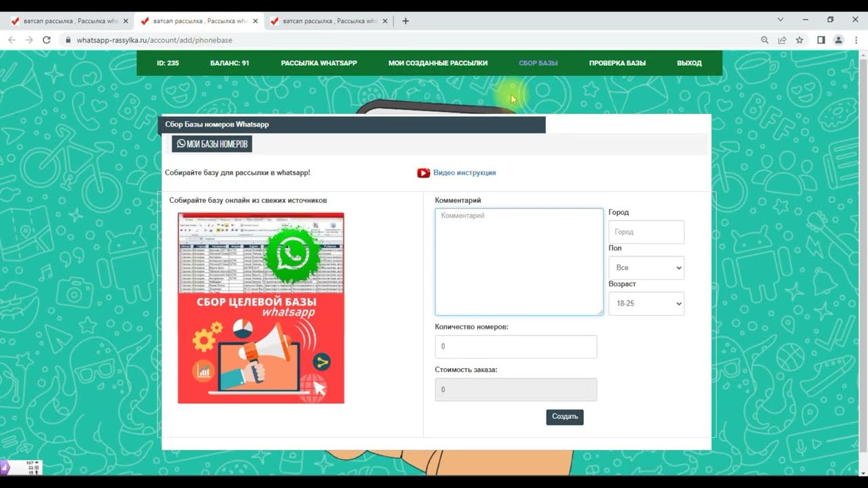Click the Город input field
The image size is (868, 488).
point(646,232)
